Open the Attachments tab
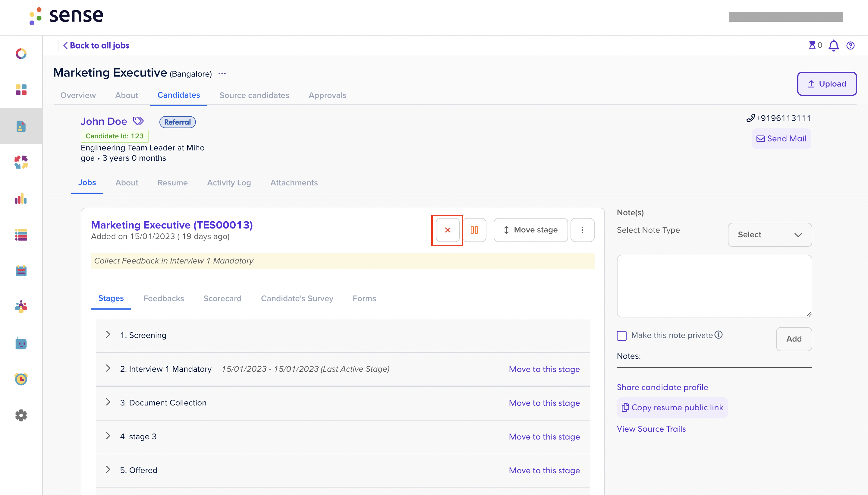The height and width of the screenshot is (495, 868). (x=294, y=183)
